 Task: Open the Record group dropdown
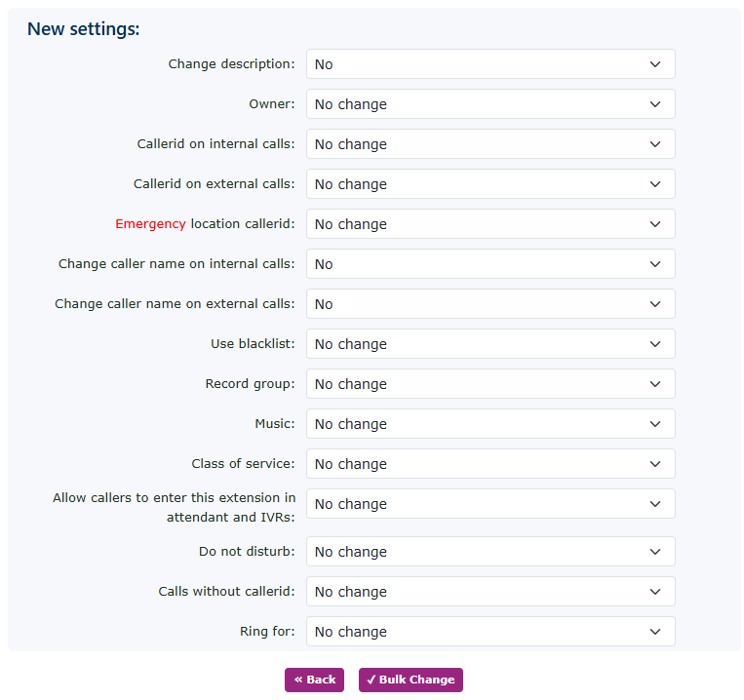[x=489, y=384]
